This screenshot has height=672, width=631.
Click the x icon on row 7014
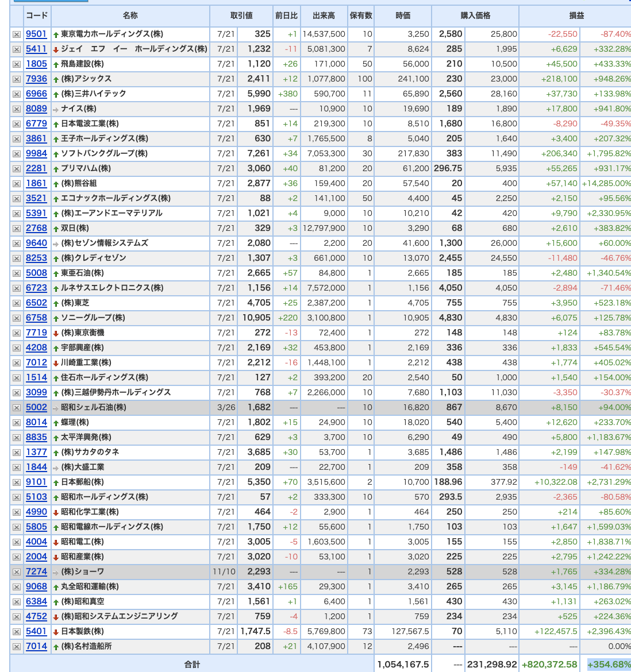coord(16,647)
